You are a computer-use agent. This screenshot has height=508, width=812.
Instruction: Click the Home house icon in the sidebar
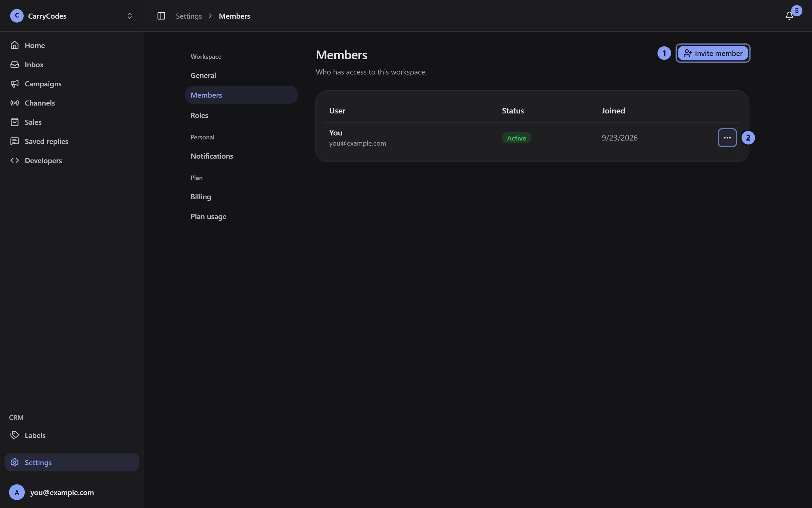(x=14, y=45)
